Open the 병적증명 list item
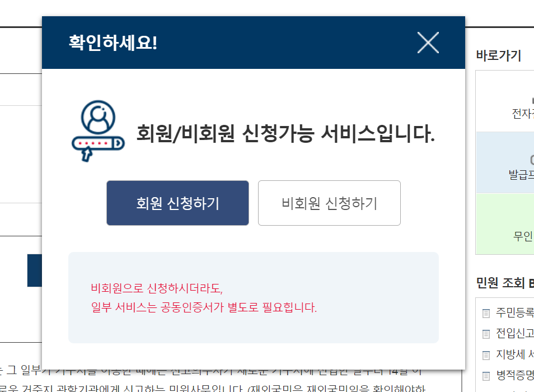Viewport: 534px width, 392px height. pos(514,375)
